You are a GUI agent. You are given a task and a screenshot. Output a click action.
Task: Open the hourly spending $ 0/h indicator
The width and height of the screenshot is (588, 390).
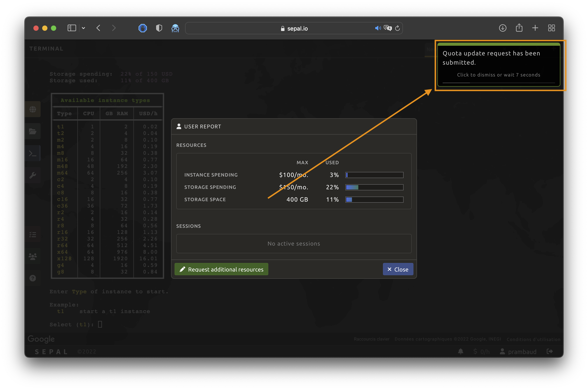pyautogui.click(x=481, y=352)
